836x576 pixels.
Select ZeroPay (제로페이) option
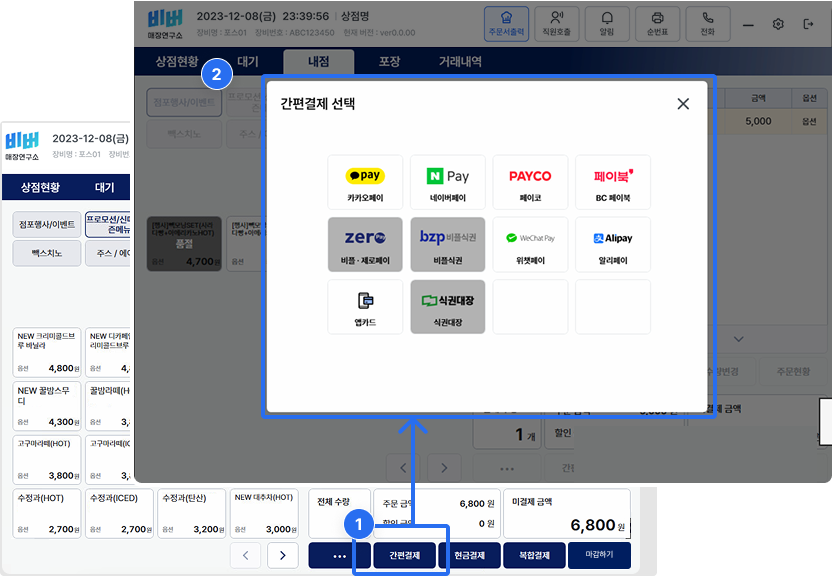pyautogui.click(x=364, y=244)
